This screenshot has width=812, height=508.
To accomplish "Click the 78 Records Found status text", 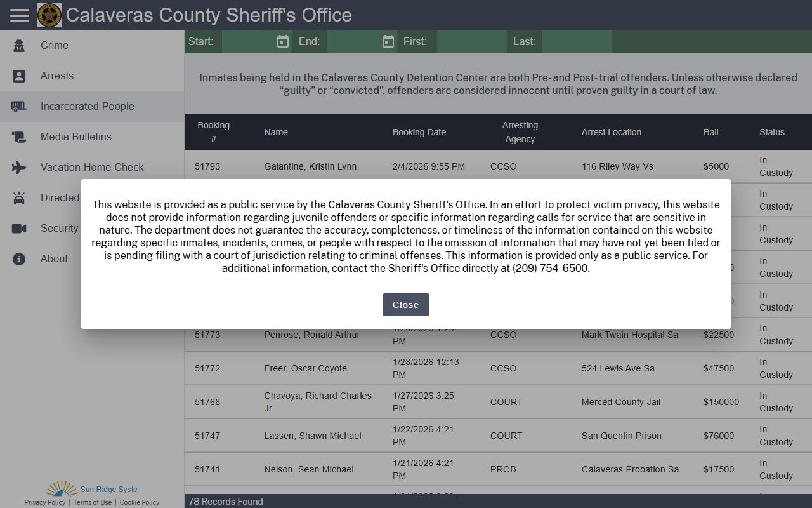I will [226, 502].
